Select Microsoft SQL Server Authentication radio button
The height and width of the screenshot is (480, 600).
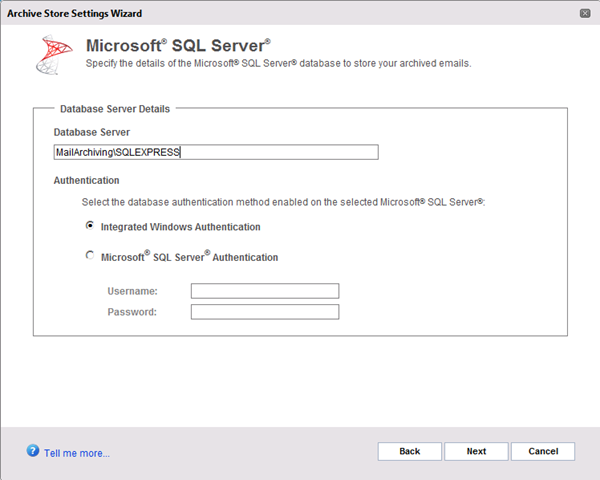coord(90,255)
